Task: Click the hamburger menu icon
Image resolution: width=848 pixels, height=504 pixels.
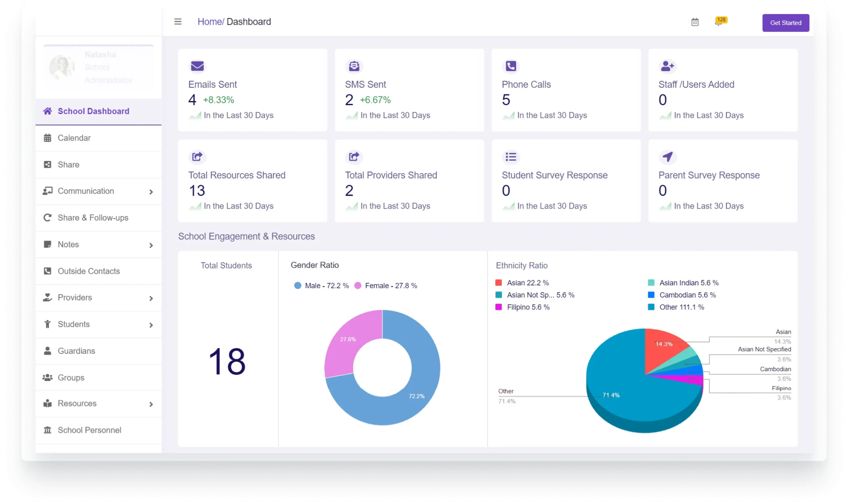Action: 178,22
